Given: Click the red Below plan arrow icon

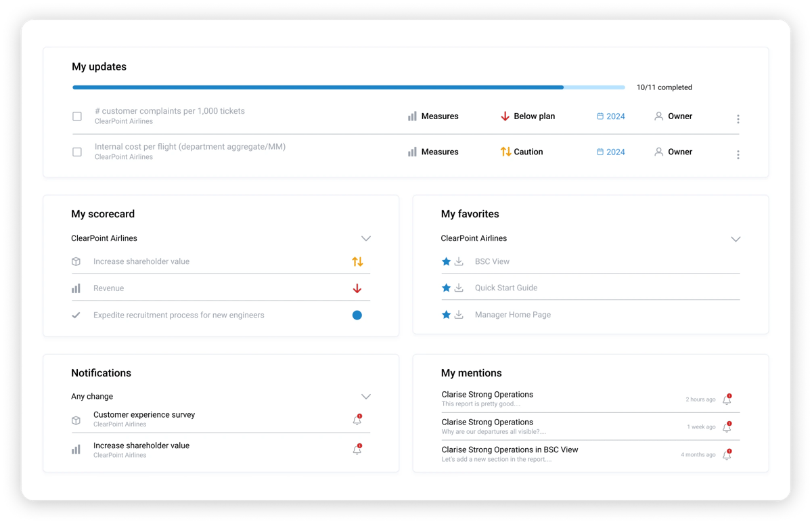Looking at the screenshot, I should (505, 116).
